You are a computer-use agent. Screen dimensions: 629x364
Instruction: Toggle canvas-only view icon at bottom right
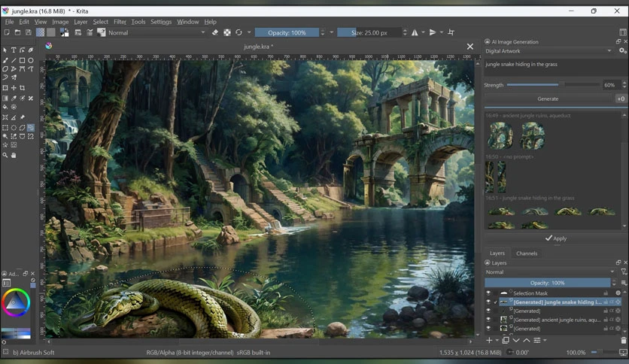(623, 353)
